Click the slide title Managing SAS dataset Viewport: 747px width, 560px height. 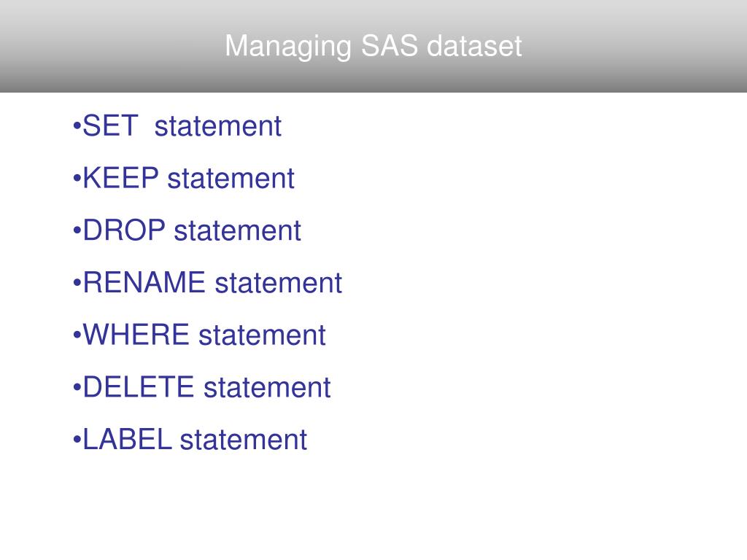(373, 46)
